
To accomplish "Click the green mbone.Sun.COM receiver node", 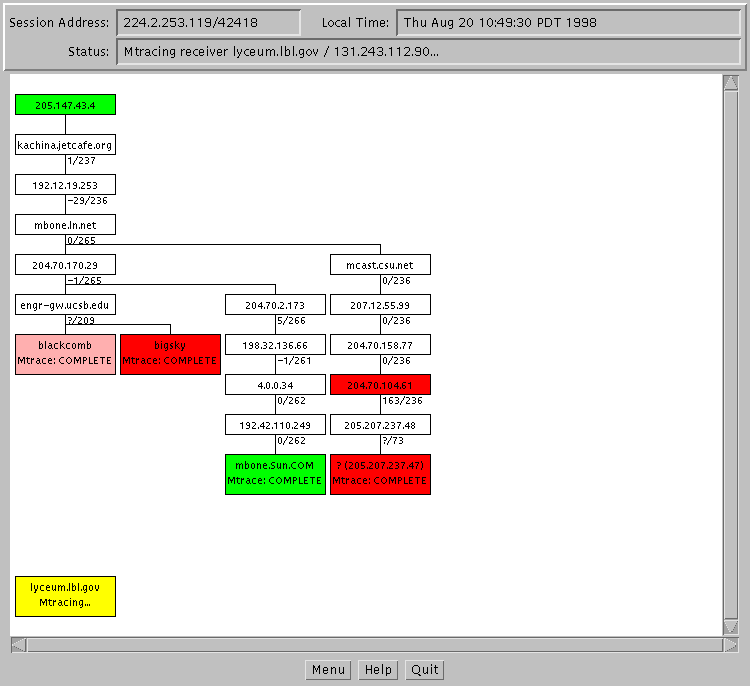I will click(x=275, y=474).
